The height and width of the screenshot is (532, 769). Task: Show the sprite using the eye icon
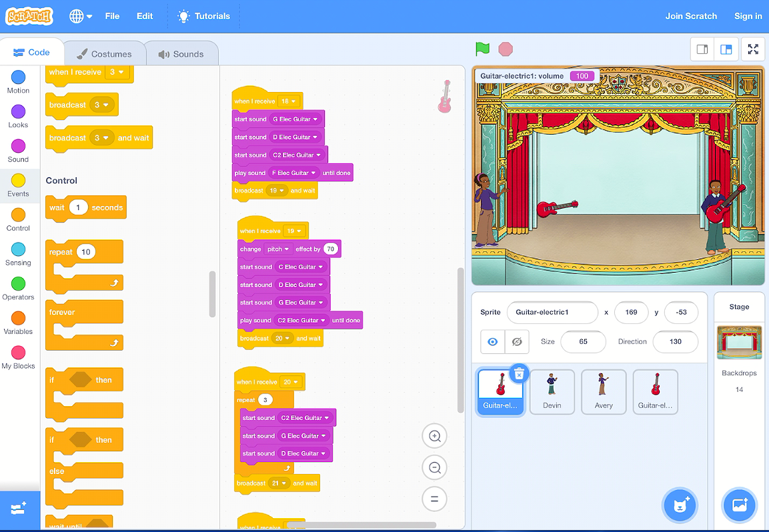492,341
